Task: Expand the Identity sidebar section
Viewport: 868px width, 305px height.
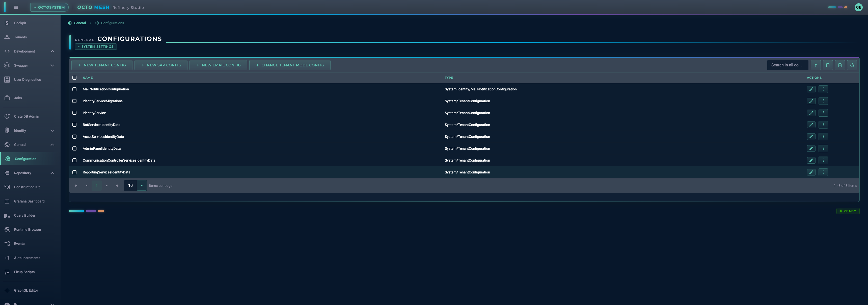Action: 52,131
